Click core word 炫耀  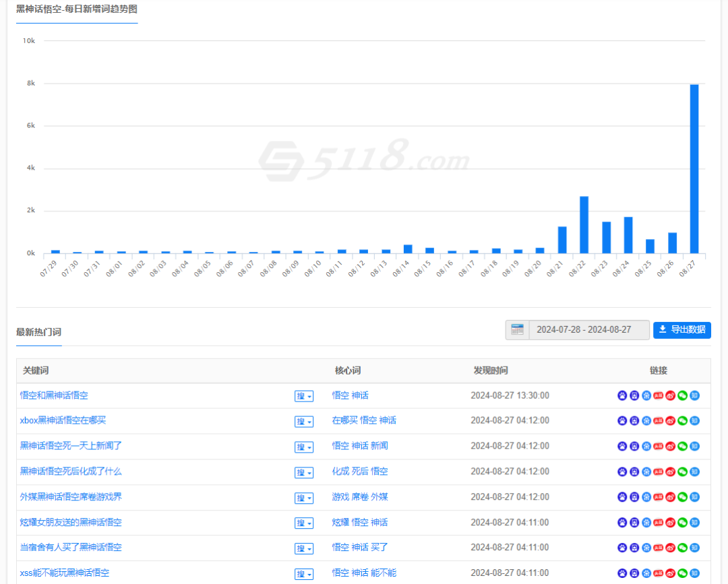(340, 522)
